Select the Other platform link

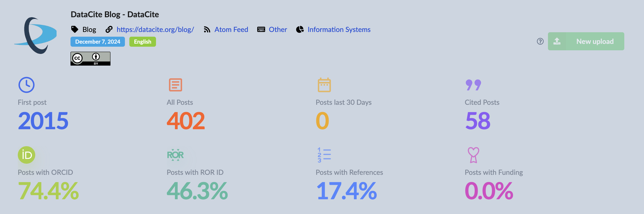[x=278, y=29]
